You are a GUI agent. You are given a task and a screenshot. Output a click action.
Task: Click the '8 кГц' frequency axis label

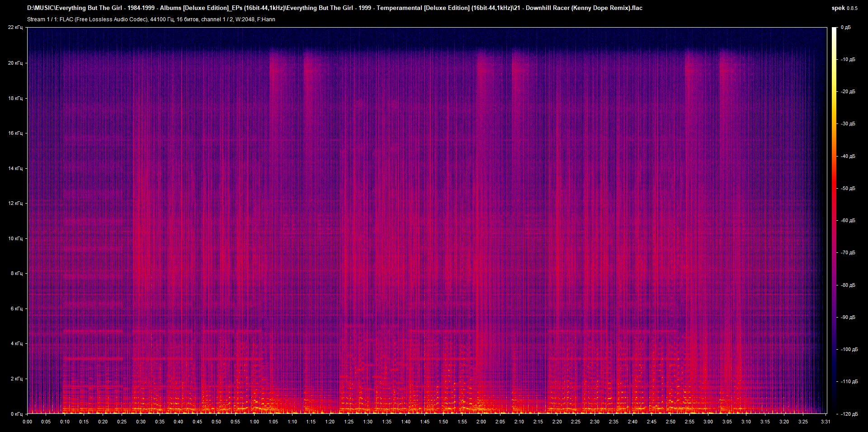tap(17, 273)
